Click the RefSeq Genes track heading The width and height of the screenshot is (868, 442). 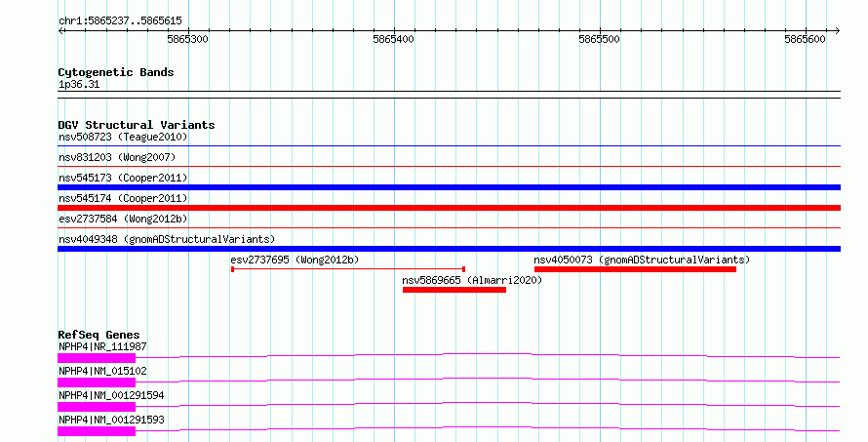[99, 335]
